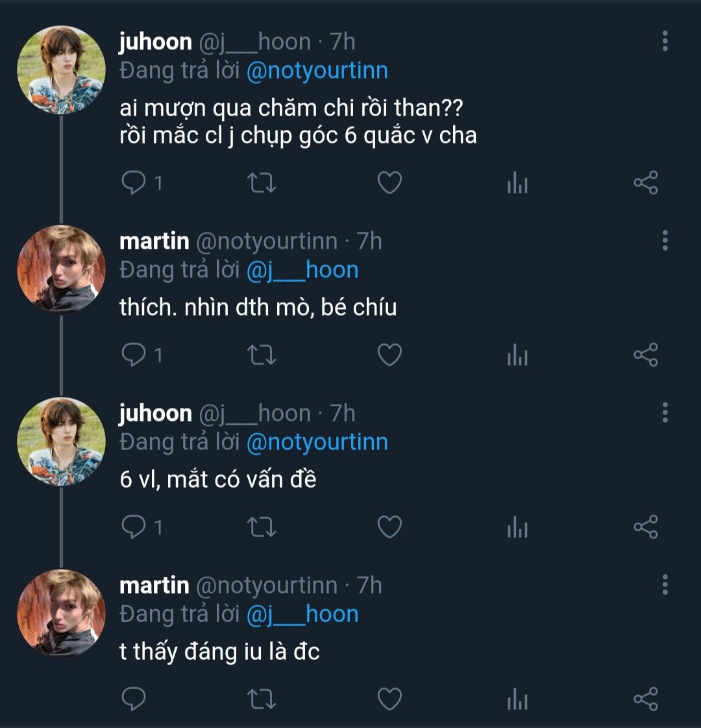Retweet martin's "bé chíu" tweet

[262, 355]
